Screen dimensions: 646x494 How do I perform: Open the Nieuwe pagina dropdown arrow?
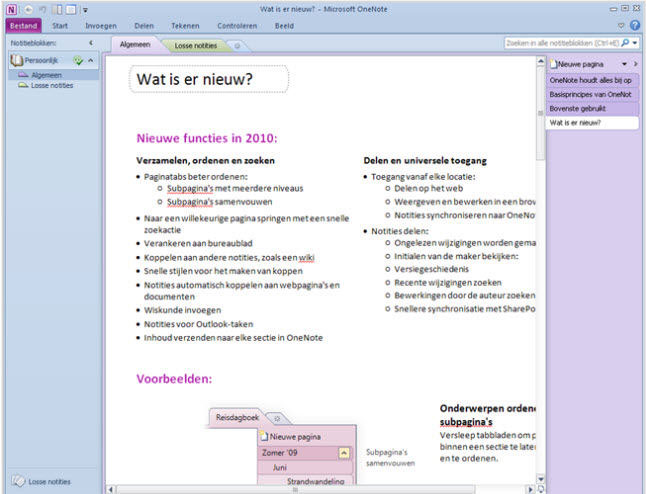pos(625,64)
